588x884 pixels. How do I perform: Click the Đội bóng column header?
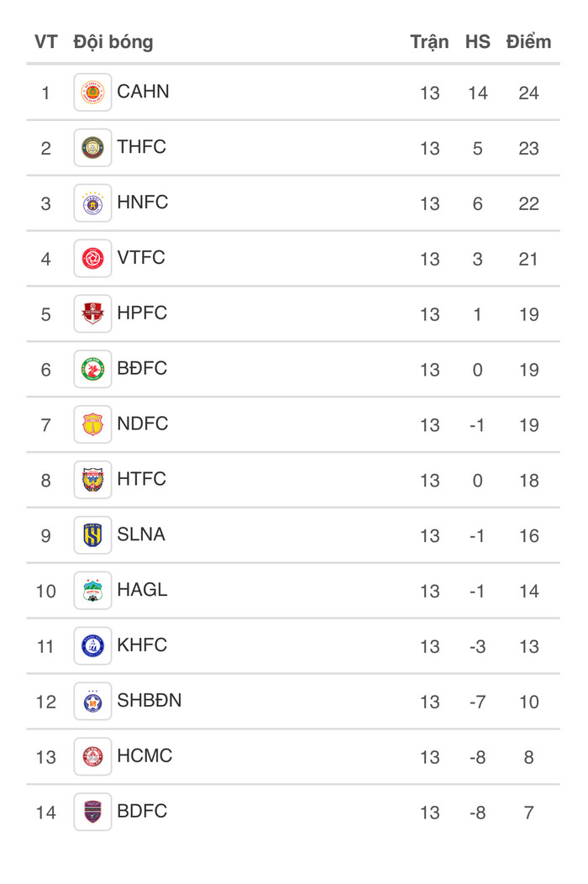(x=113, y=42)
